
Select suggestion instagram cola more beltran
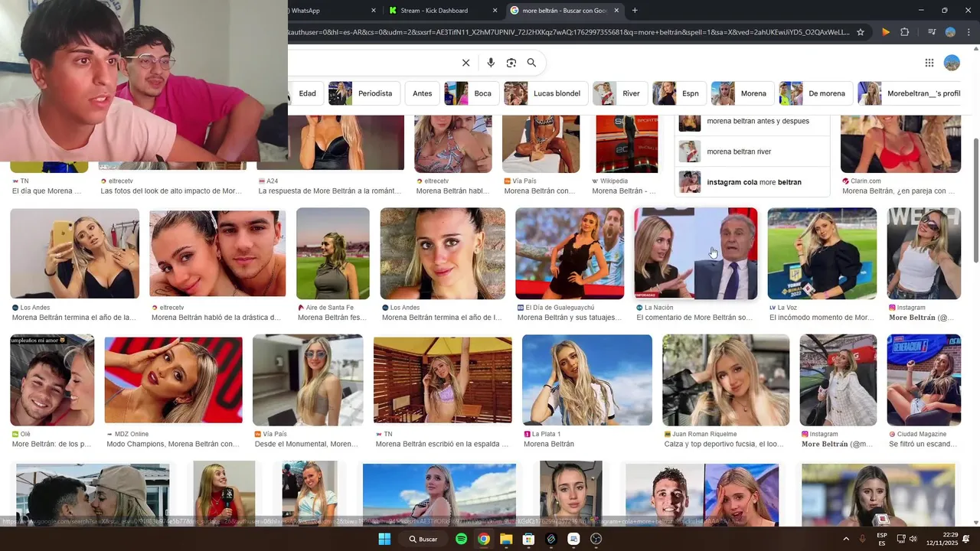[x=752, y=182]
